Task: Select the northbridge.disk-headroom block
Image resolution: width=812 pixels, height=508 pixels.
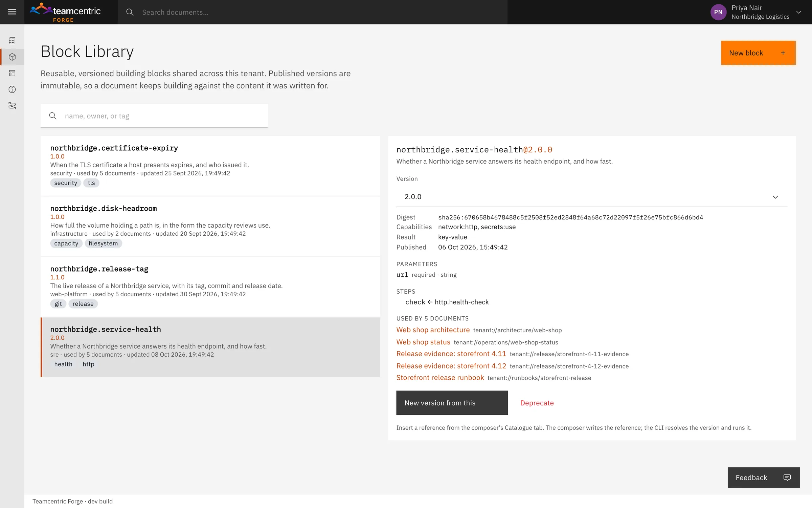Action: (210, 226)
